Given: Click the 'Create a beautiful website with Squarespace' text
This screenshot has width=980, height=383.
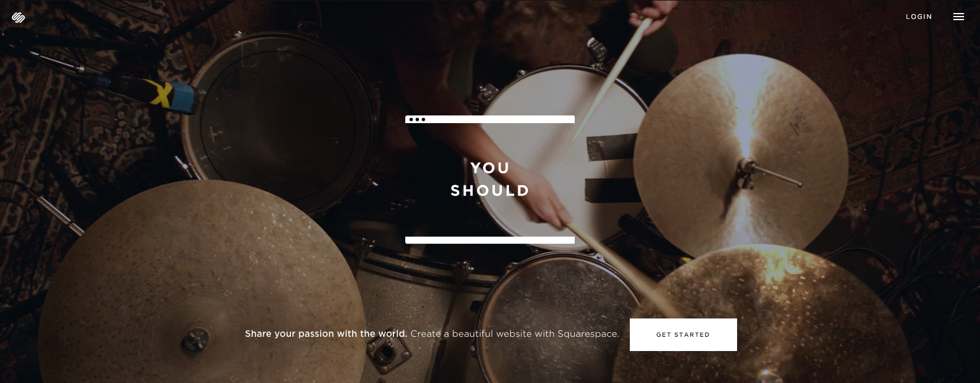Looking at the screenshot, I should 514,334.
